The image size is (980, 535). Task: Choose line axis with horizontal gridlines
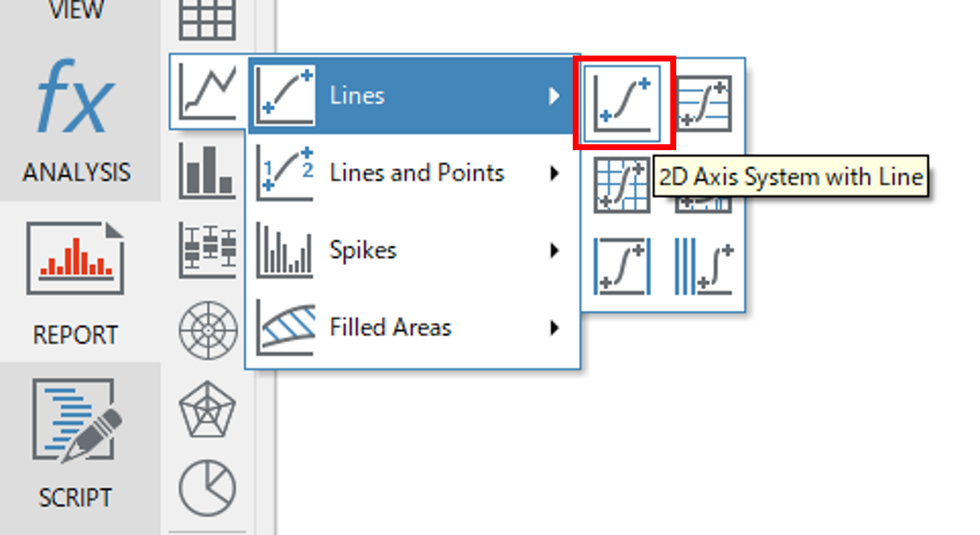click(705, 103)
